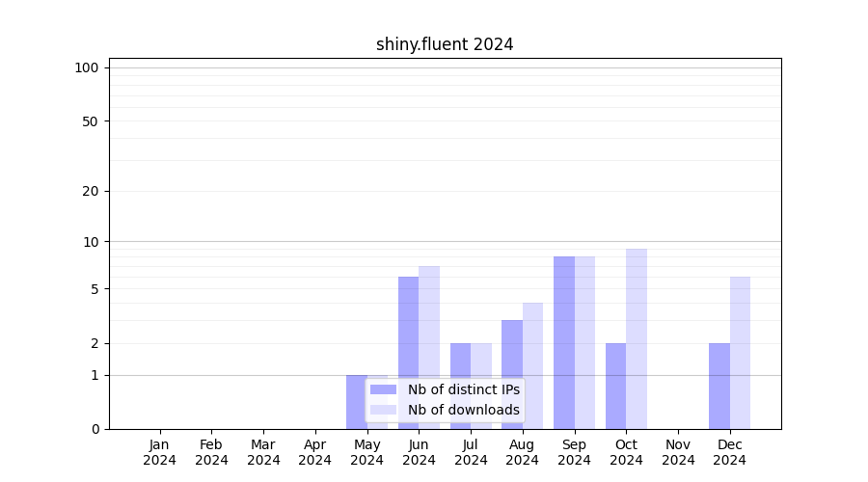Select the December downloads bar
The image size is (868, 482).
point(740,352)
